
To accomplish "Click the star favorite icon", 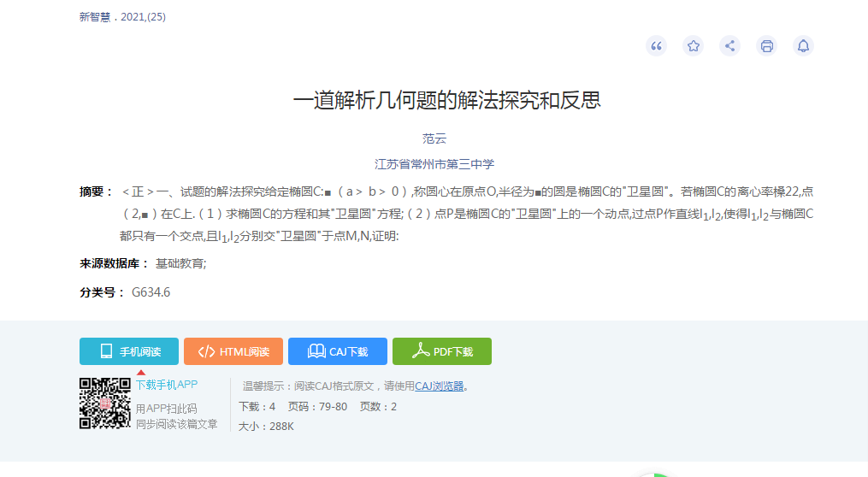I will click(x=693, y=46).
